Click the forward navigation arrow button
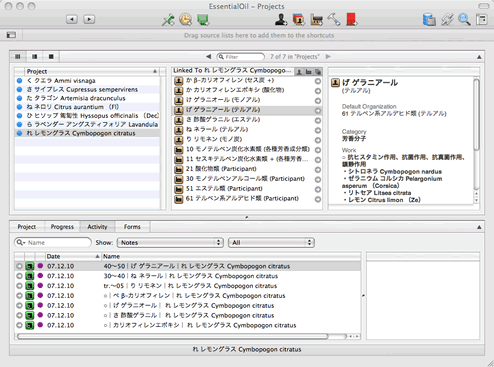This screenshot has width=494, height=367. click(89, 19)
